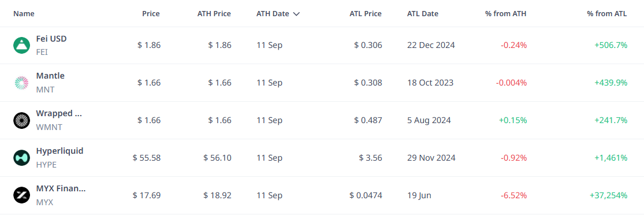Open the Mantle coin name link
This screenshot has height=215, width=644.
click(x=50, y=76)
